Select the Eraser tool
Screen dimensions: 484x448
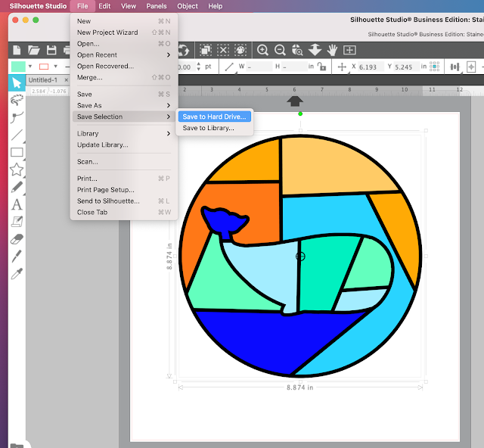17,239
